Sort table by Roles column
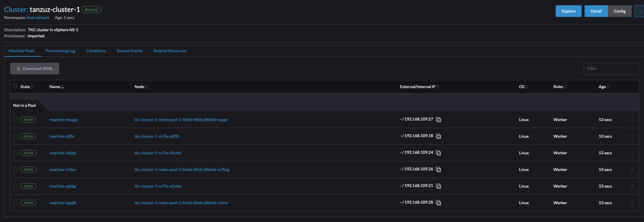This screenshot has width=644, height=222. point(560,87)
